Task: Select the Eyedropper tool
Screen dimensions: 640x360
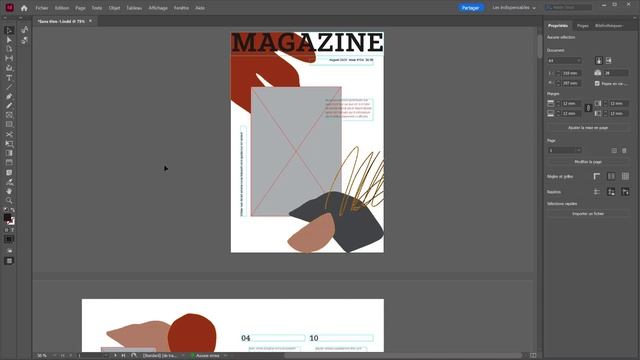Action: 9,182
